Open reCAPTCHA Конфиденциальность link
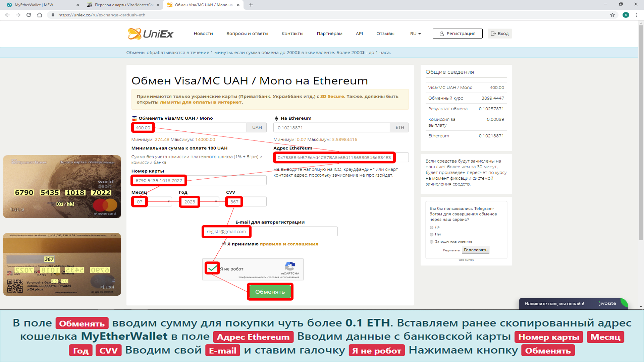 [253, 277]
